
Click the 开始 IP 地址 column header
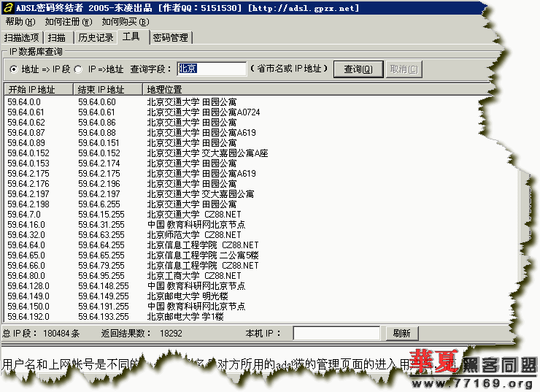[x=39, y=90]
